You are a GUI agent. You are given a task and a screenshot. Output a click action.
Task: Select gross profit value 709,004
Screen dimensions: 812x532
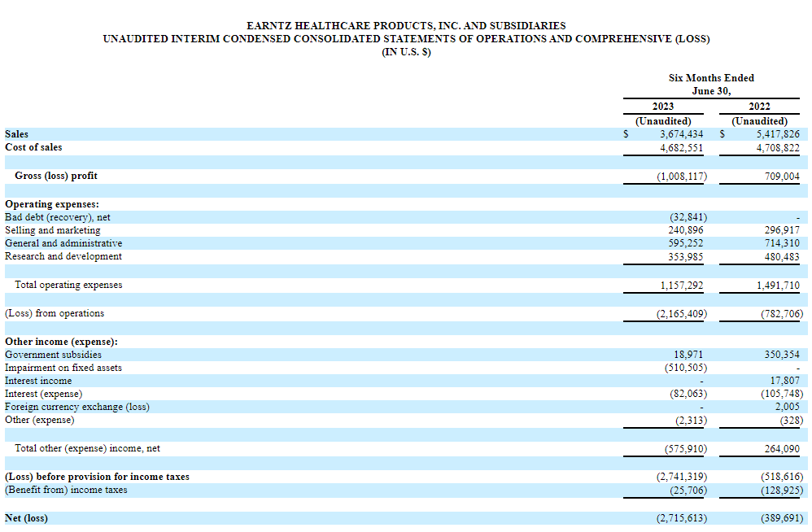782,177
